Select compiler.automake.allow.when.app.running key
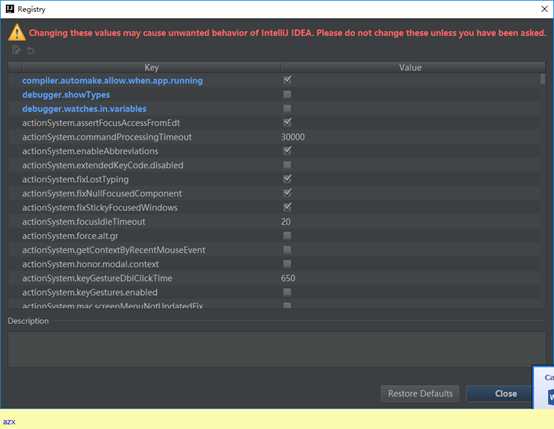 pos(112,81)
